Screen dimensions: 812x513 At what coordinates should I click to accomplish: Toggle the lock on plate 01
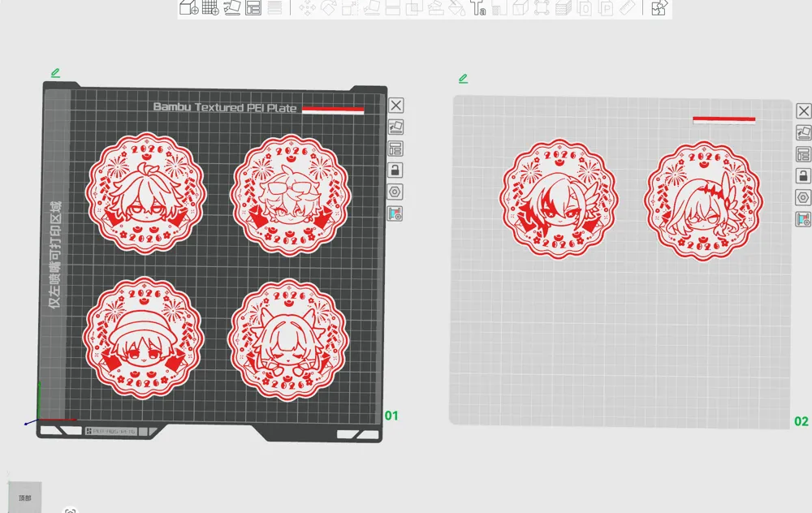[395, 170]
